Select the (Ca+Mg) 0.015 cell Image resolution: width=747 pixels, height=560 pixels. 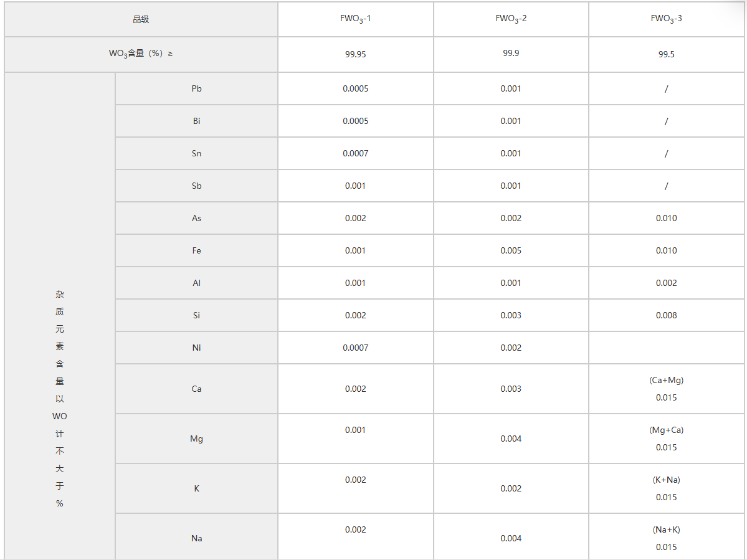666,389
